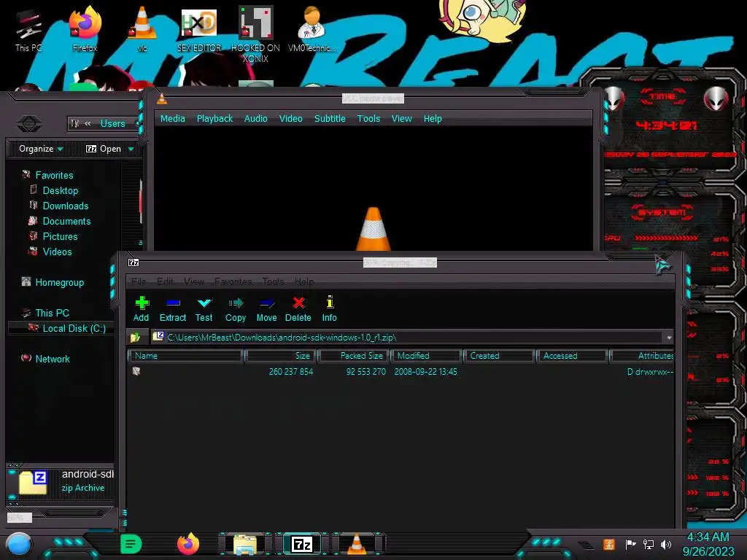Viewport: 747px width, 560px height.
Task: Click the volume speaker tray icon
Action: point(666,544)
